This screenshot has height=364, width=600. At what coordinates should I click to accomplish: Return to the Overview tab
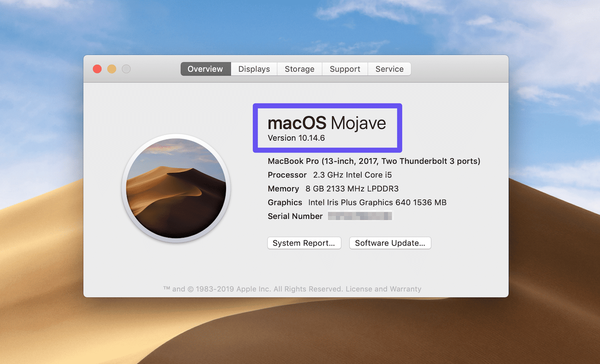[x=205, y=69]
